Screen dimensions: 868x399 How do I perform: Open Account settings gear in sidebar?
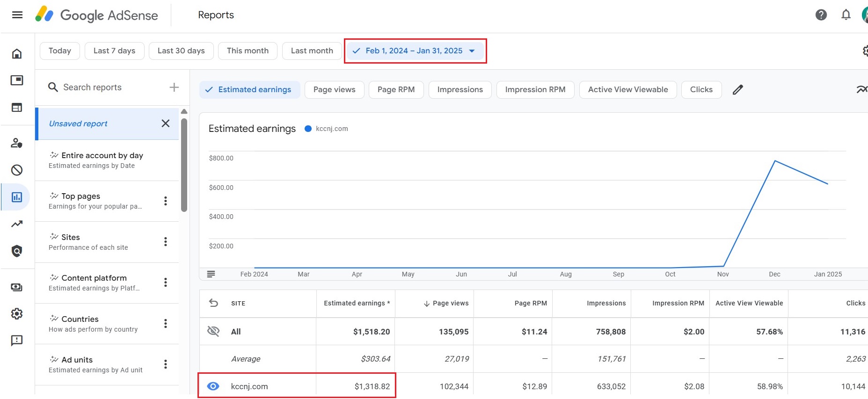(x=17, y=314)
